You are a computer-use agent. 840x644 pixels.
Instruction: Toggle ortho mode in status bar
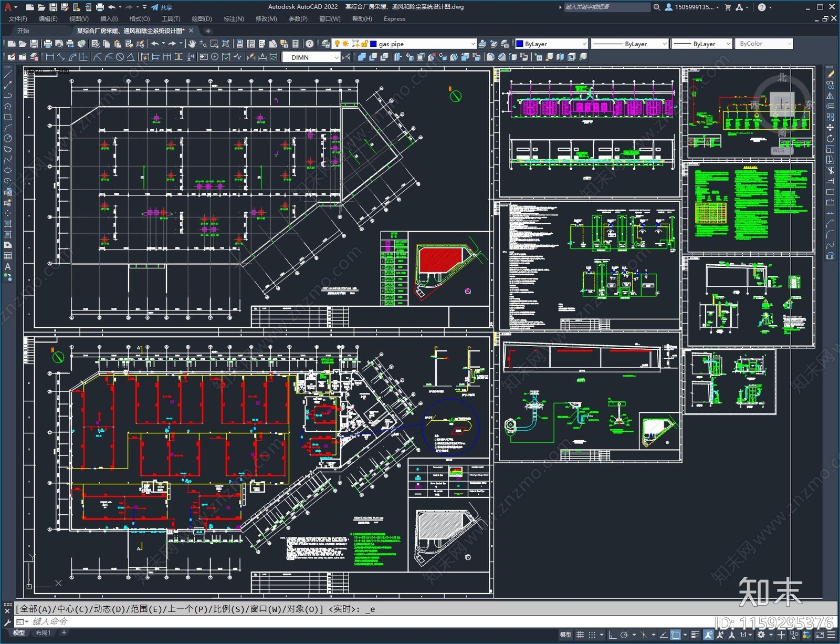click(x=612, y=635)
